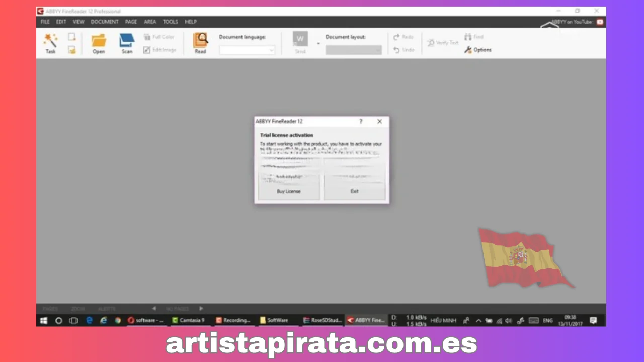
Task: Open the notification center icon
Action: pos(593,320)
